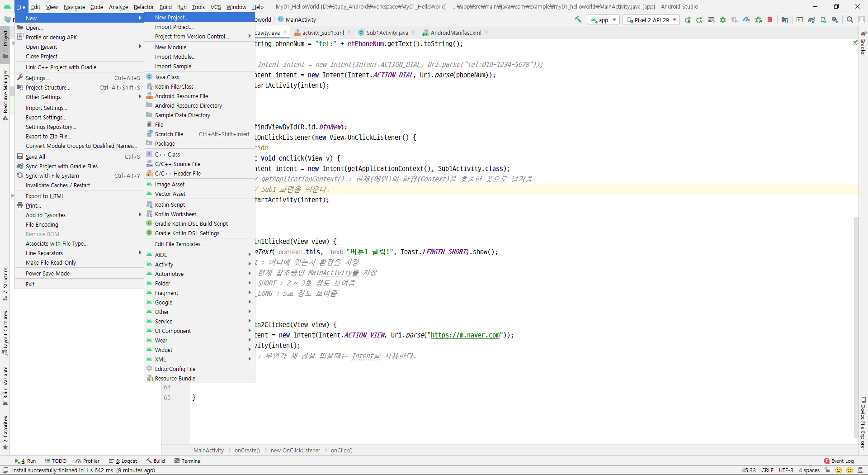Open the Structure side panel
The height and width of the screenshot is (475, 868).
(5, 284)
